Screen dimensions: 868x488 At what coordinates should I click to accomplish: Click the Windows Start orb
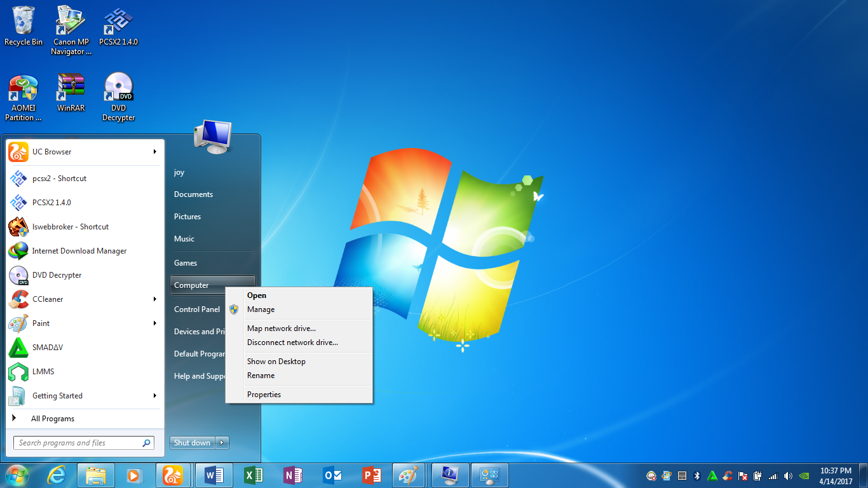17,475
